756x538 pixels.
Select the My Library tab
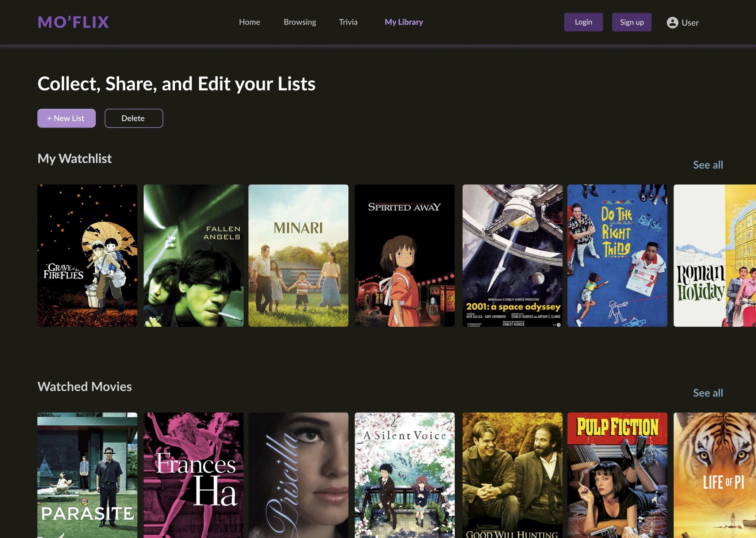[404, 22]
